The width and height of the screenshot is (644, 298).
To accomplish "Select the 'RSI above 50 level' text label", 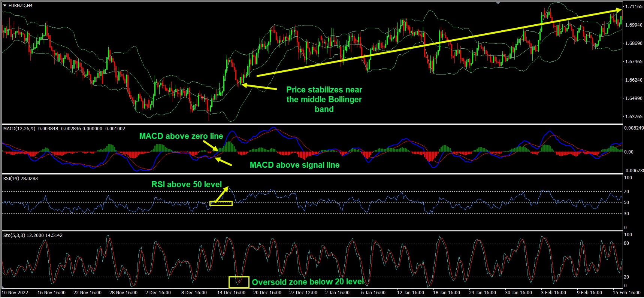I will 186,184.
